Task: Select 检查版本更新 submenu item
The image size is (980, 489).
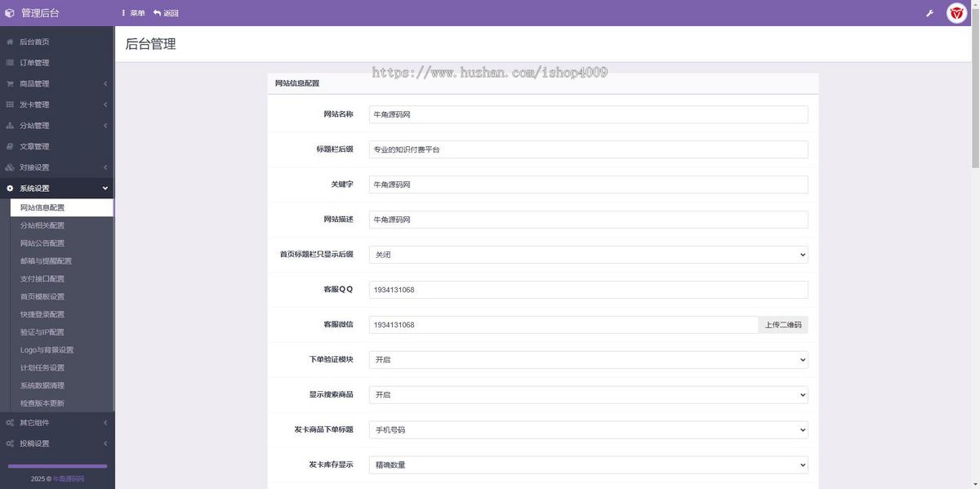Action: (x=61, y=403)
